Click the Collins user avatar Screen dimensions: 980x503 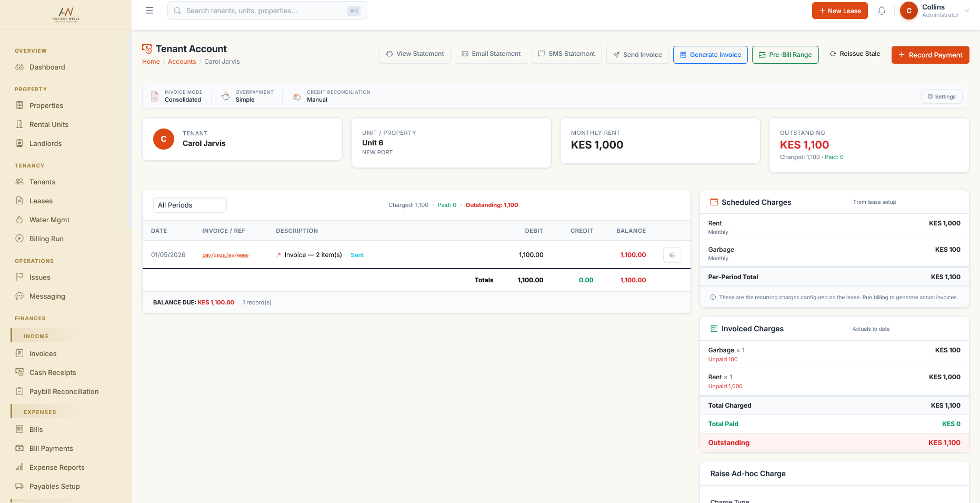click(909, 11)
